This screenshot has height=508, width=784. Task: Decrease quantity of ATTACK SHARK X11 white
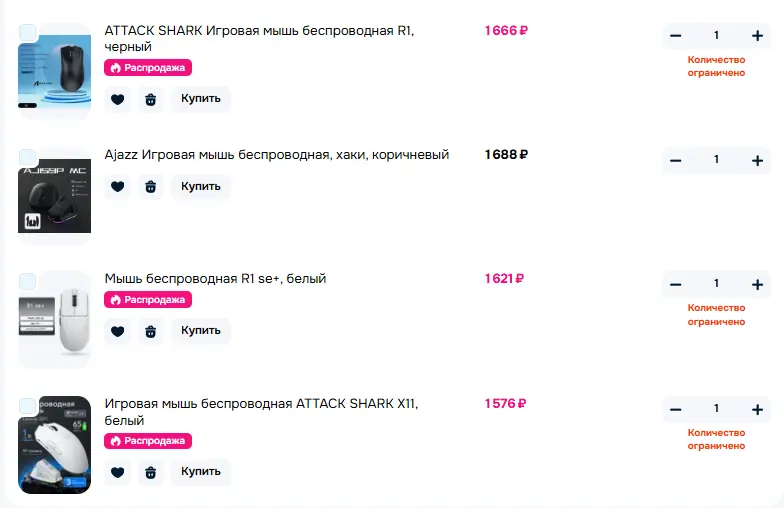point(676,410)
